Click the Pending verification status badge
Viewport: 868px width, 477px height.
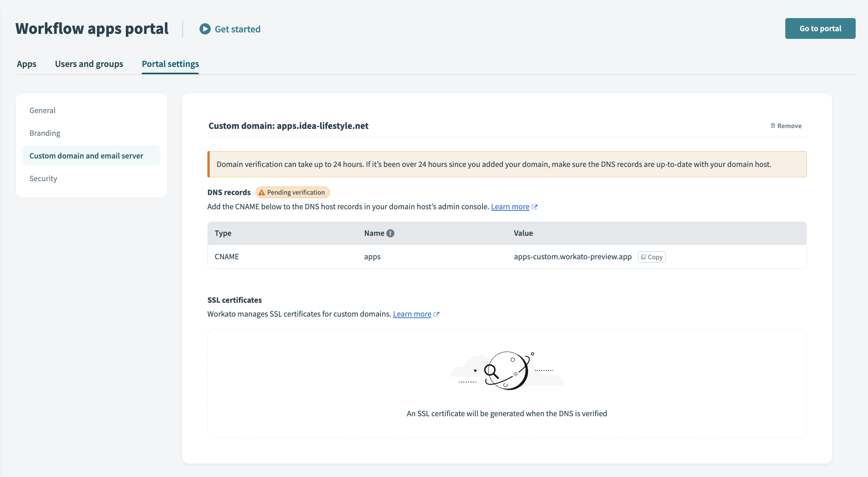click(x=292, y=192)
